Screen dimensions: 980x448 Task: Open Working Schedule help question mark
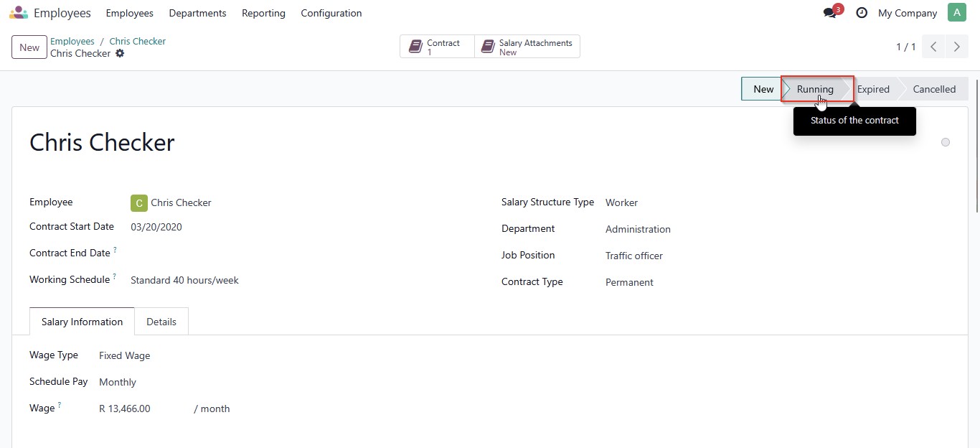point(114,276)
